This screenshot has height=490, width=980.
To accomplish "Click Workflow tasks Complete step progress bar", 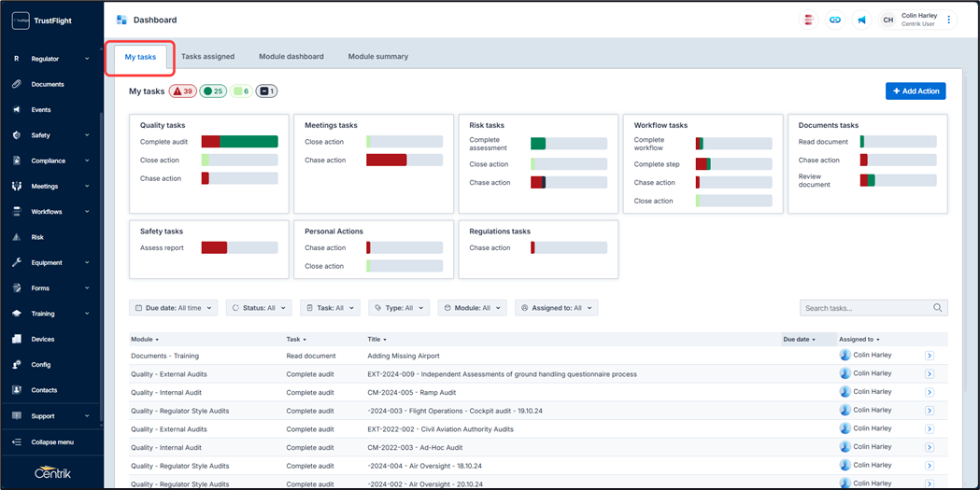I will (733, 164).
